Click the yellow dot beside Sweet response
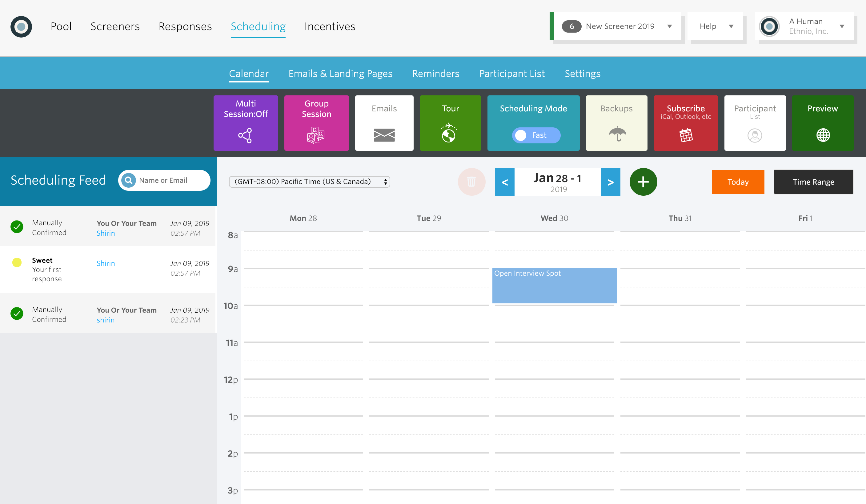Viewport: 866px width, 504px height. click(x=17, y=262)
